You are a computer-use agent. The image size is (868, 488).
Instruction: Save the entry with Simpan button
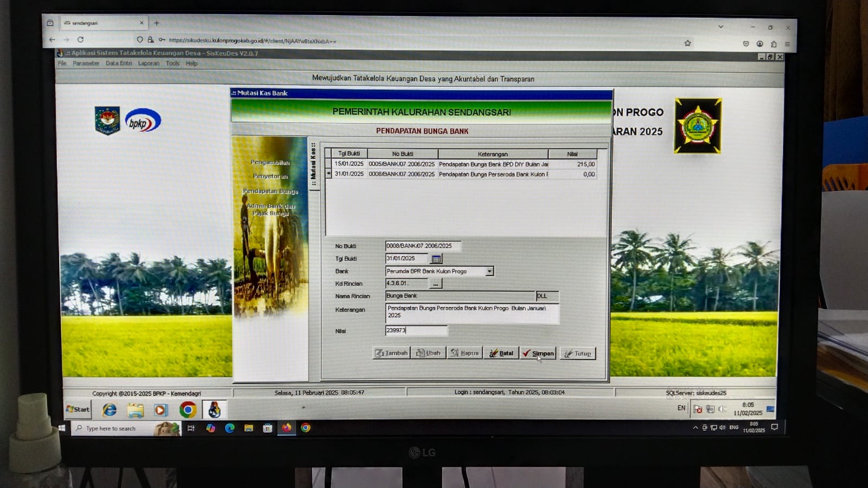pos(538,354)
